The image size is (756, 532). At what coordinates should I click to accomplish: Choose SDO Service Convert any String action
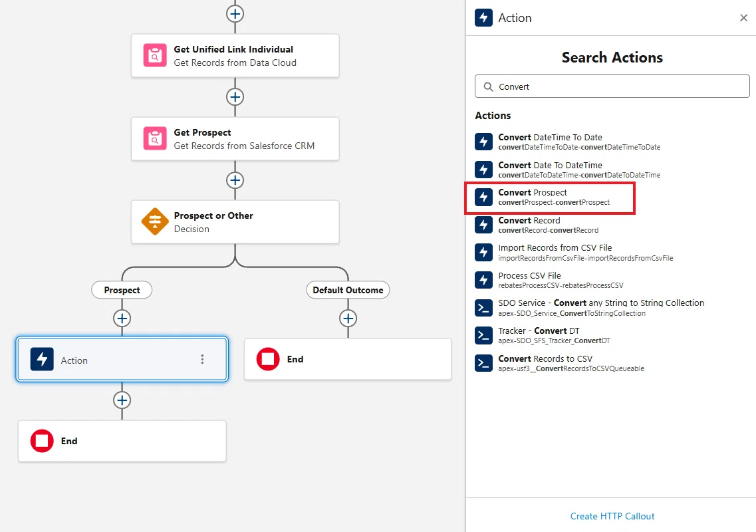tap(612, 308)
